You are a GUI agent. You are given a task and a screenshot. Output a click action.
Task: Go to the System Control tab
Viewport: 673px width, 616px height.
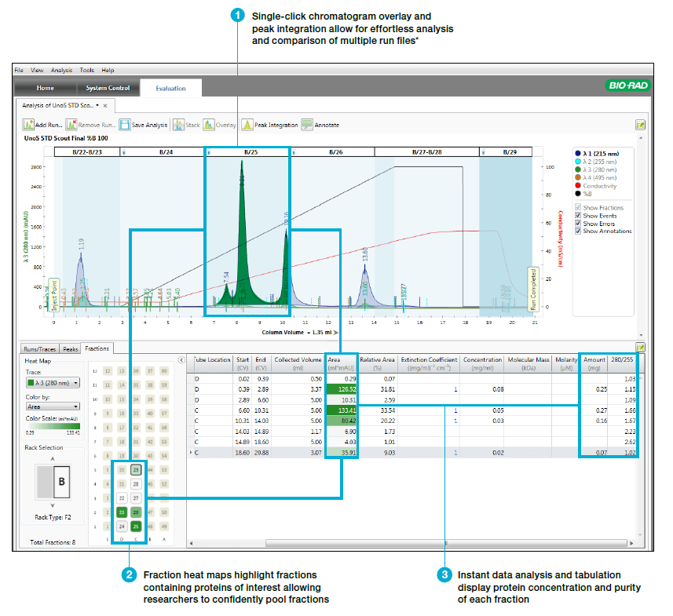(108, 89)
